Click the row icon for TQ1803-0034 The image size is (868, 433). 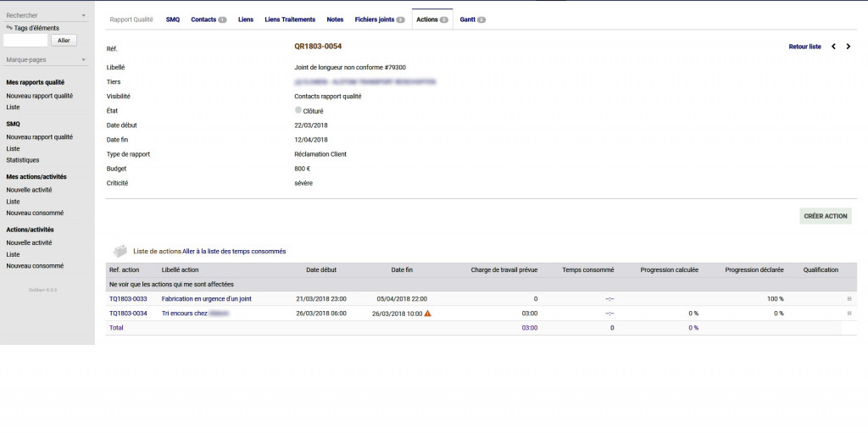tap(849, 314)
